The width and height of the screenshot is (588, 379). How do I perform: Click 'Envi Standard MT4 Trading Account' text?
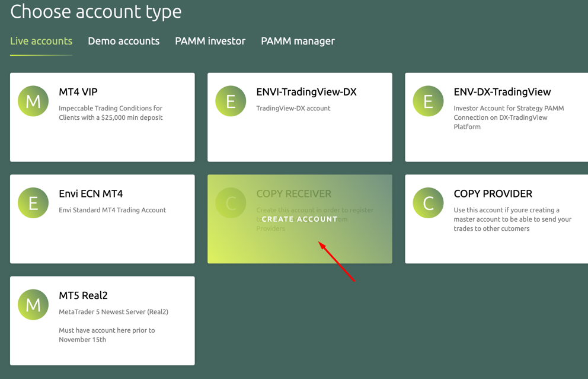[113, 210]
